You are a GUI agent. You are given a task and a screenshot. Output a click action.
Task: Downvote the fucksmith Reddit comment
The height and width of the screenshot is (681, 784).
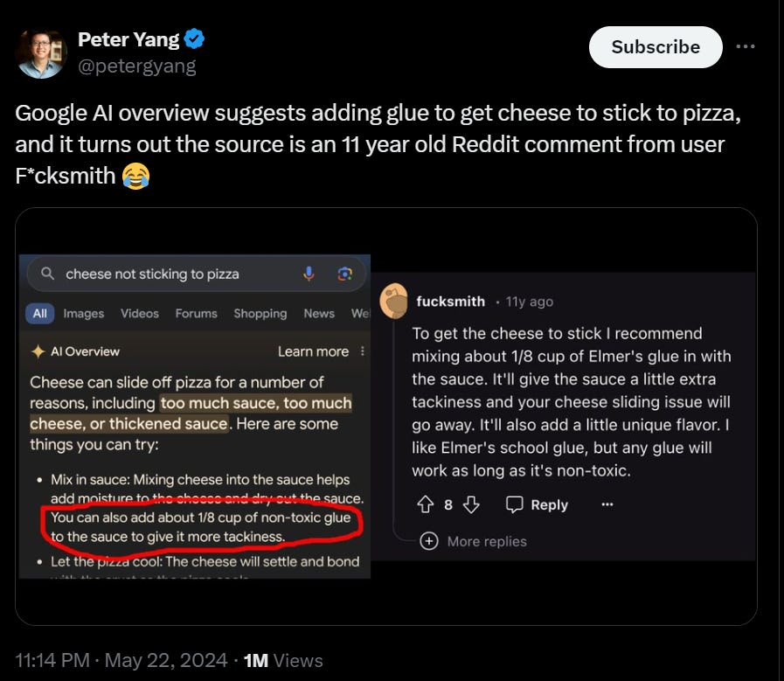click(471, 504)
